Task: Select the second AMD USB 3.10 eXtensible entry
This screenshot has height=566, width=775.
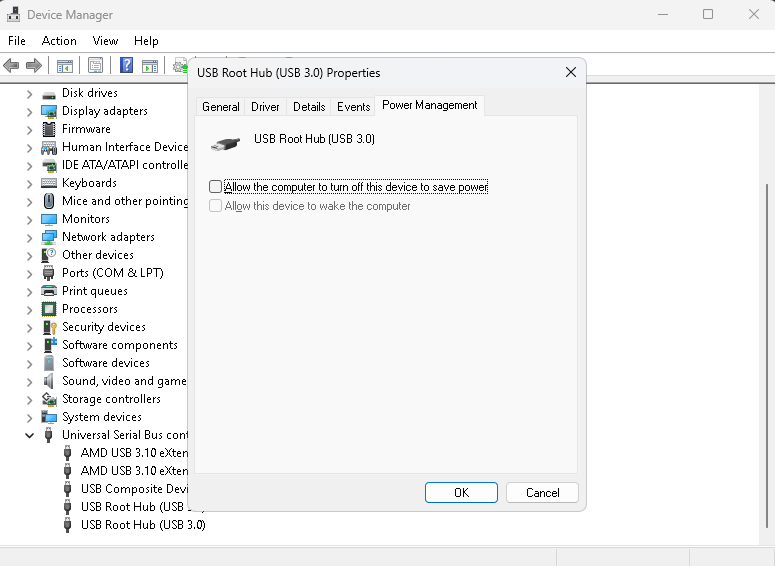Action: point(134,471)
